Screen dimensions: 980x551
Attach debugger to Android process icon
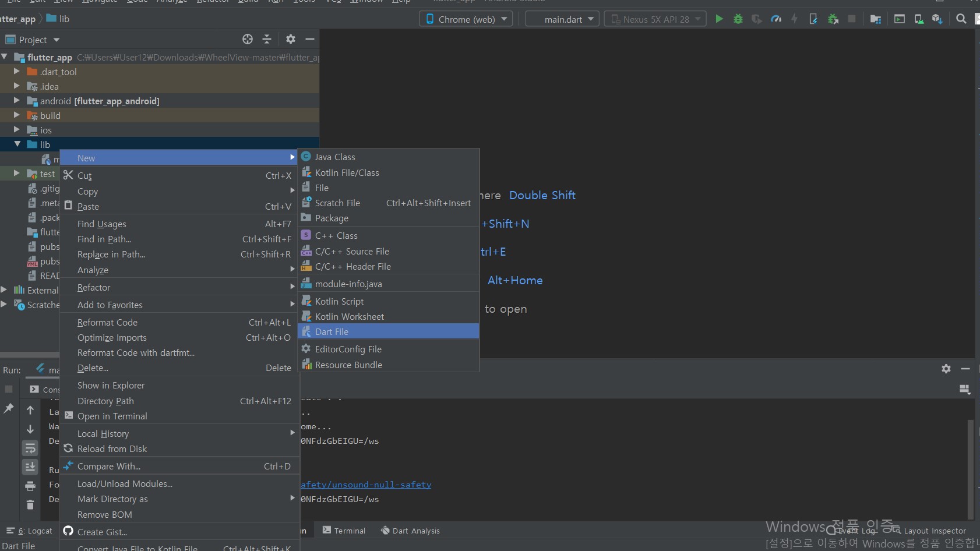833,19
